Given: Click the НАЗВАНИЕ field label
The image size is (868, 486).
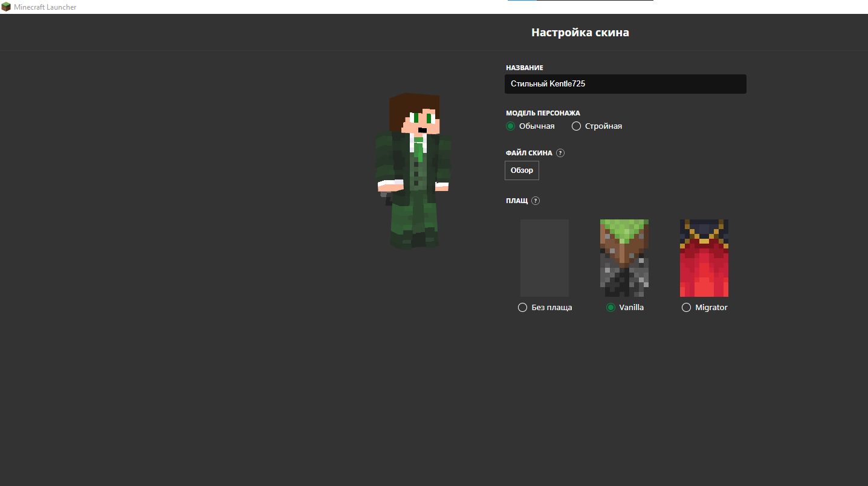Looking at the screenshot, I should [525, 68].
